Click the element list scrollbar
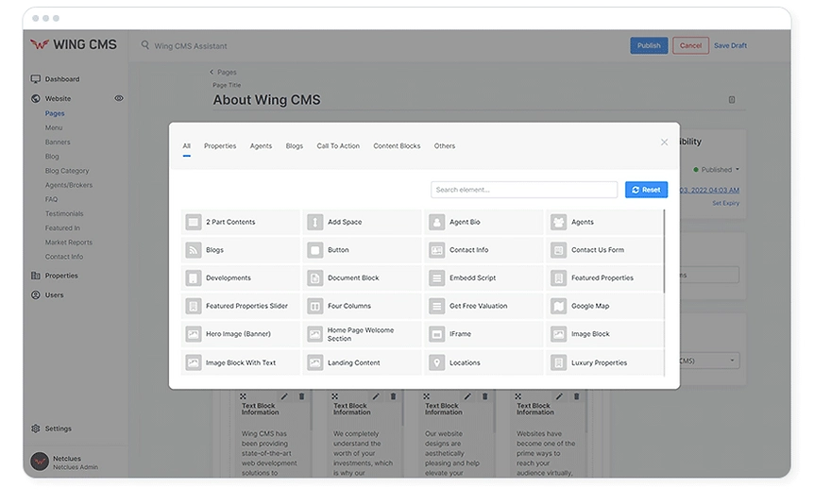 tap(664, 251)
